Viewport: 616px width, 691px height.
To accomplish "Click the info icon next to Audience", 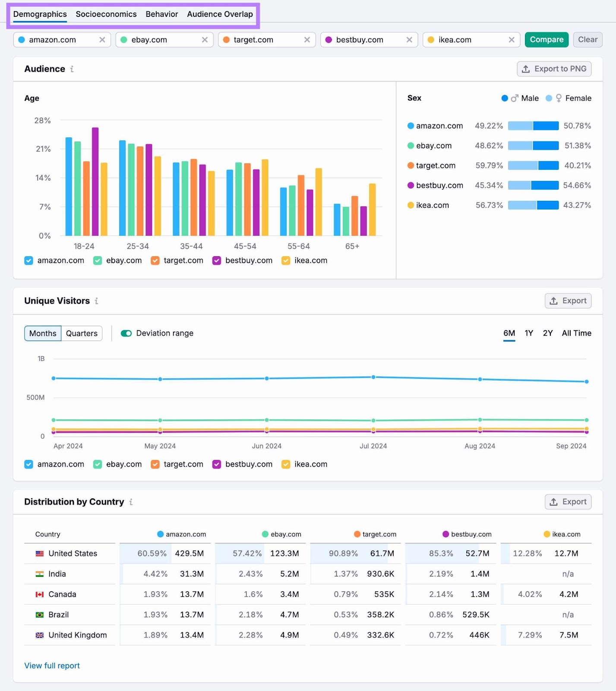I will coord(72,69).
